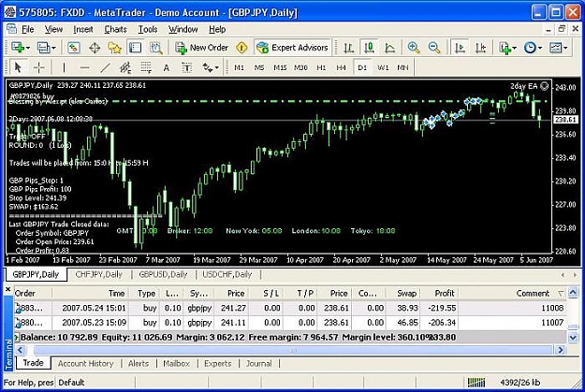Screen dimensions: 585x392
Task: Open the Navigator star-folder icon
Action: [114, 48]
